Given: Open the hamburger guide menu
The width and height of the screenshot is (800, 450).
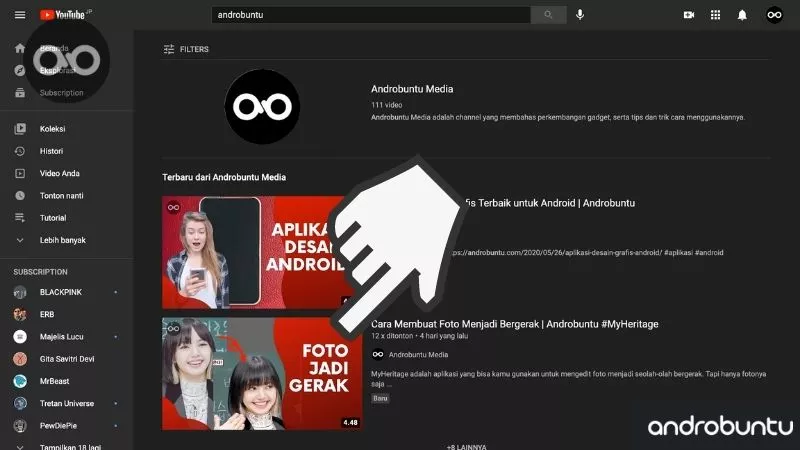Looking at the screenshot, I should [20, 15].
